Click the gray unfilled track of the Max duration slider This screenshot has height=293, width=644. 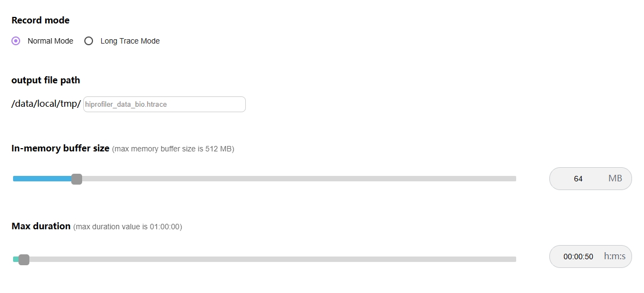point(272,259)
